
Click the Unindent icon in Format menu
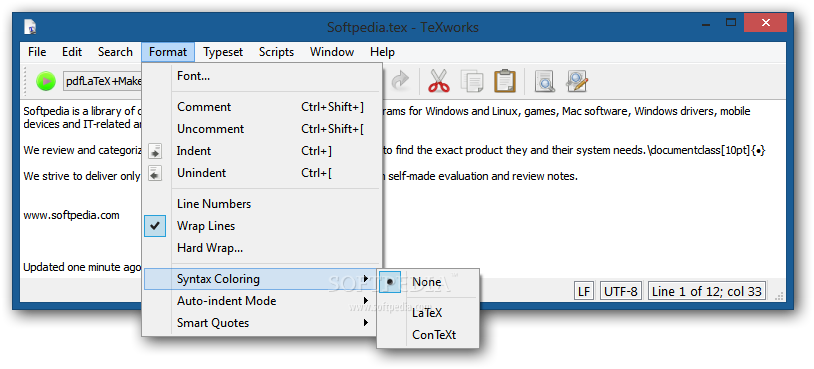click(x=155, y=173)
